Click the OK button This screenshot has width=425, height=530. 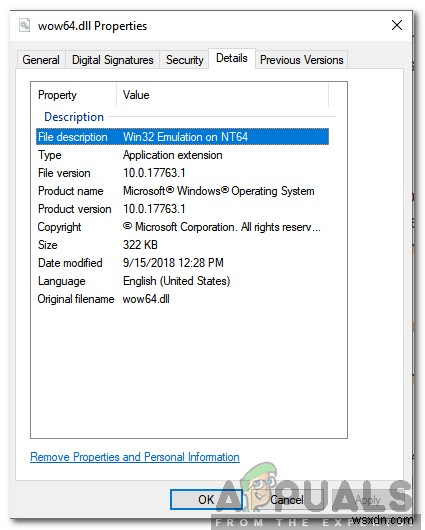coord(206,499)
